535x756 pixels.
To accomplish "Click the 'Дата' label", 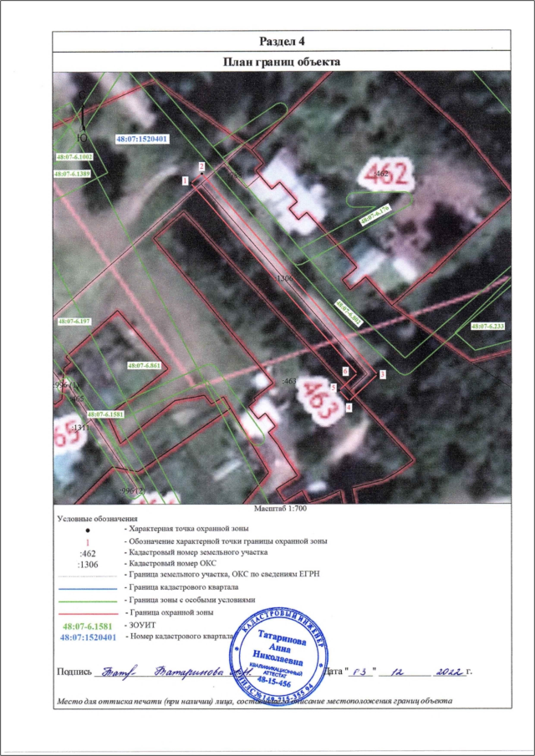I will [x=334, y=671].
